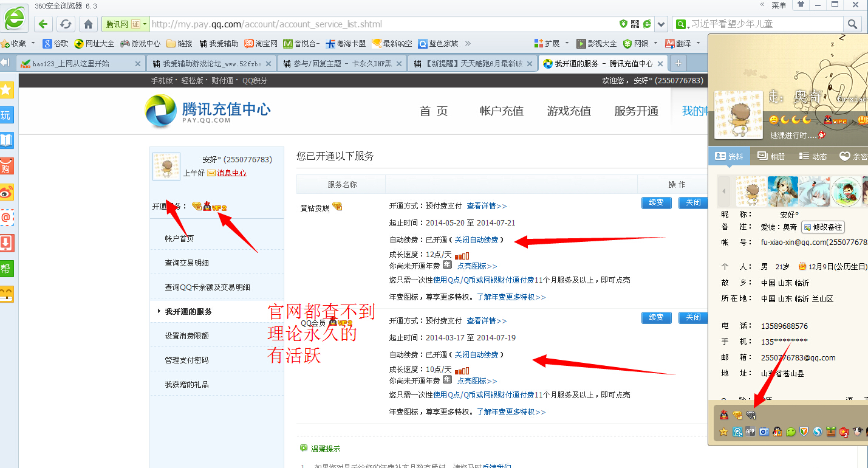Viewport: 868px width, 468px height.
Task: Click 查看详情 link under 黄钻贵族
Action: point(487,206)
